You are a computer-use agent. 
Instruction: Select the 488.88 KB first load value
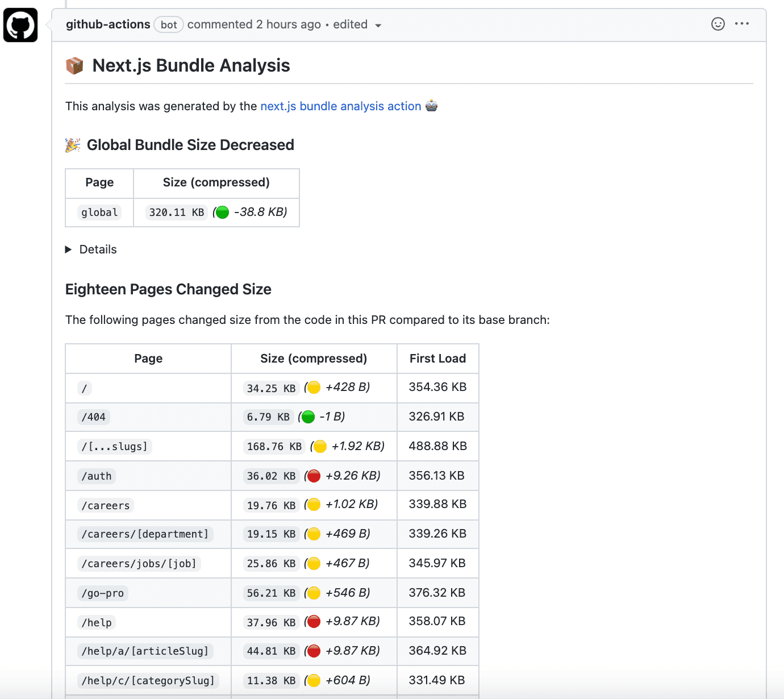(437, 446)
